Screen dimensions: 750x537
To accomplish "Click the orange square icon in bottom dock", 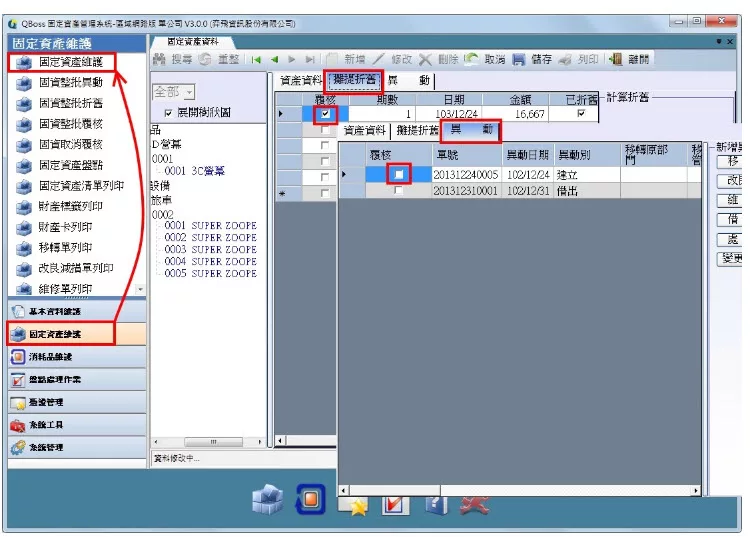I will coord(310,500).
